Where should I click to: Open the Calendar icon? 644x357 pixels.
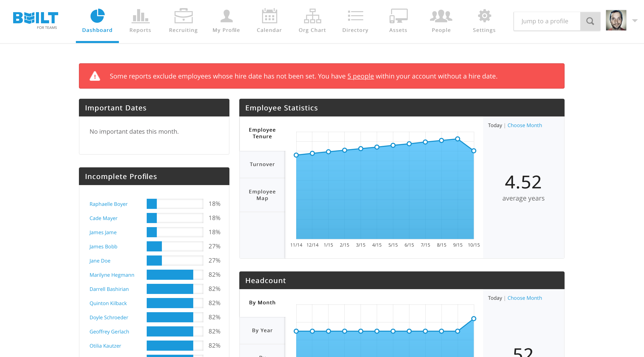pyautogui.click(x=269, y=16)
